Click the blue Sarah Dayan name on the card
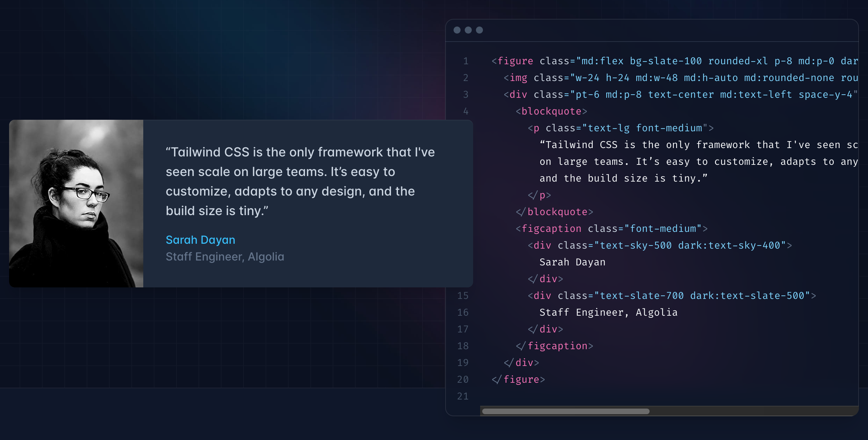 pyautogui.click(x=200, y=240)
